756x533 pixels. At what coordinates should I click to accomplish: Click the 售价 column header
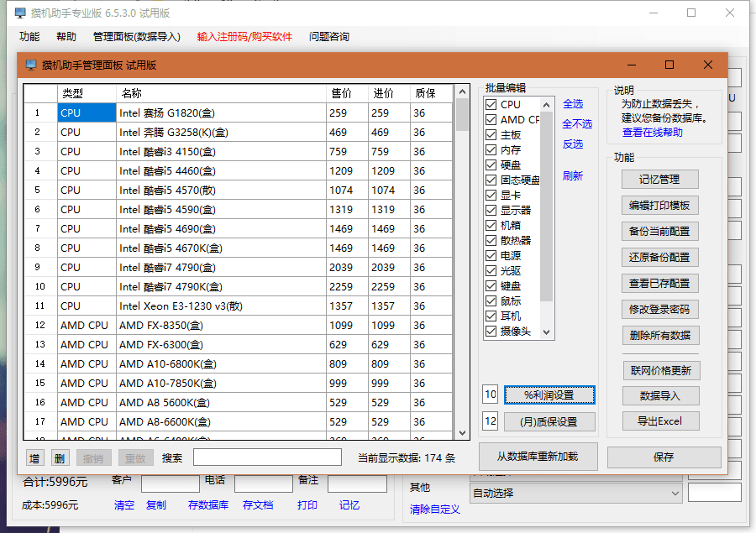pos(347,93)
